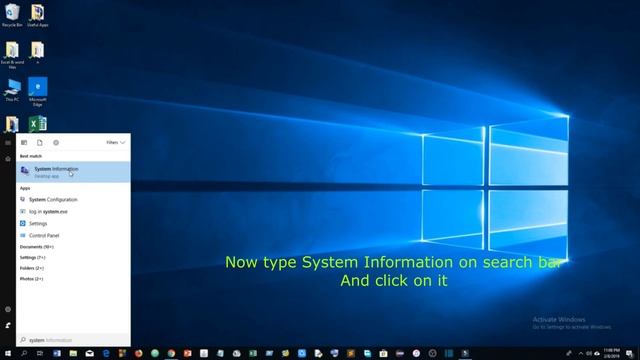Open the Windows Start button
Viewport: 640px width, 360px height.
click(x=8, y=353)
